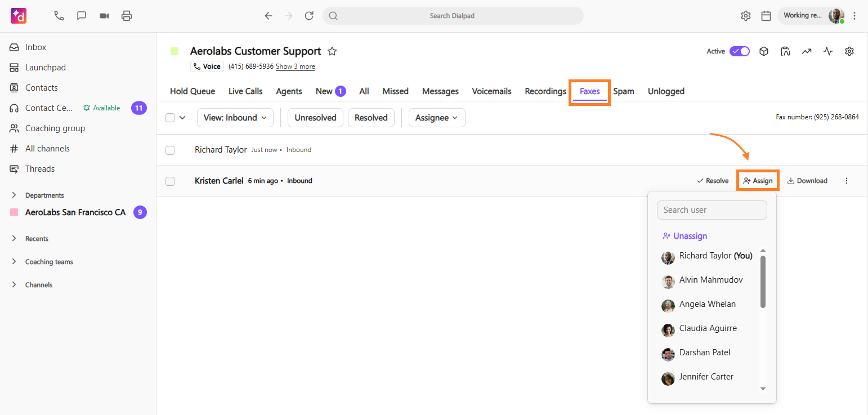Image resolution: width=868 pixels, height=415 pixels.
Task: Click Assign on Kristen Carlel fax
Action: (x=758, y=181)
